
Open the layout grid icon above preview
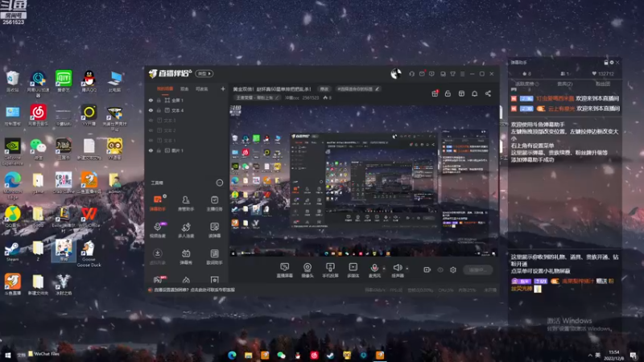(461, 93)
